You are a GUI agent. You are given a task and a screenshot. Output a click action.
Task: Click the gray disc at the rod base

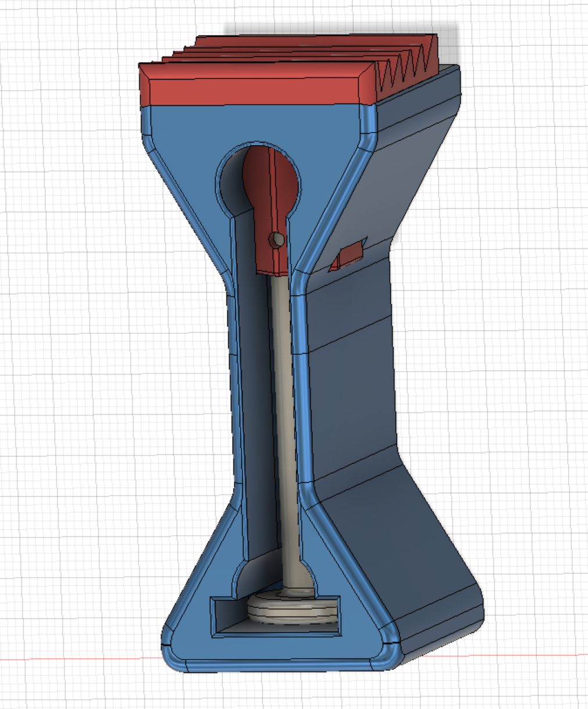(x=292, y=612)
